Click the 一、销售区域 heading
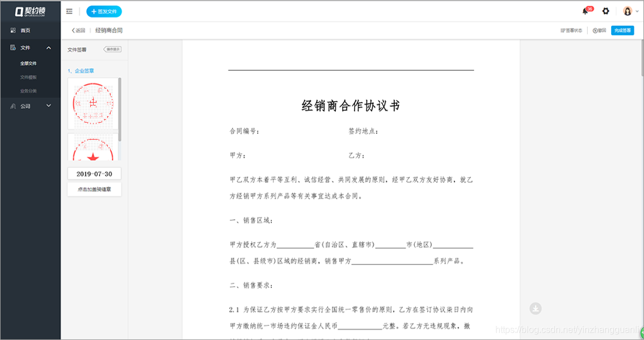644x340 pixels. (251, 220)
